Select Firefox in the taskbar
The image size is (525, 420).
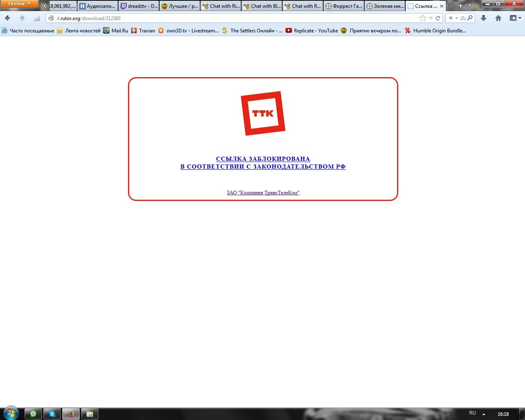pyautogui.click(x=71, y=414)
